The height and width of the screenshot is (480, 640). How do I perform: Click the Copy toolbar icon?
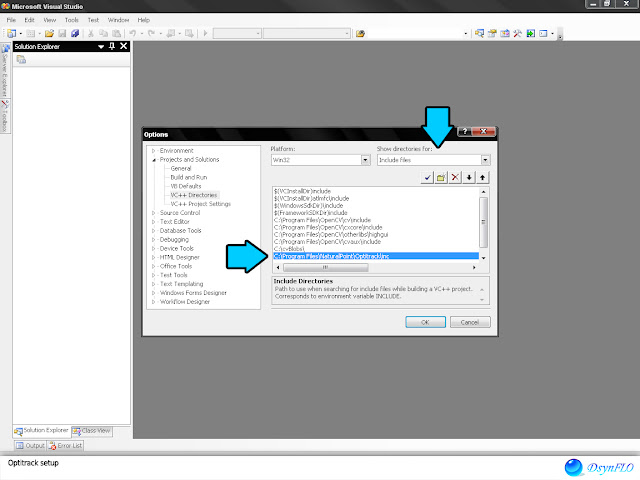coord(104,33)
